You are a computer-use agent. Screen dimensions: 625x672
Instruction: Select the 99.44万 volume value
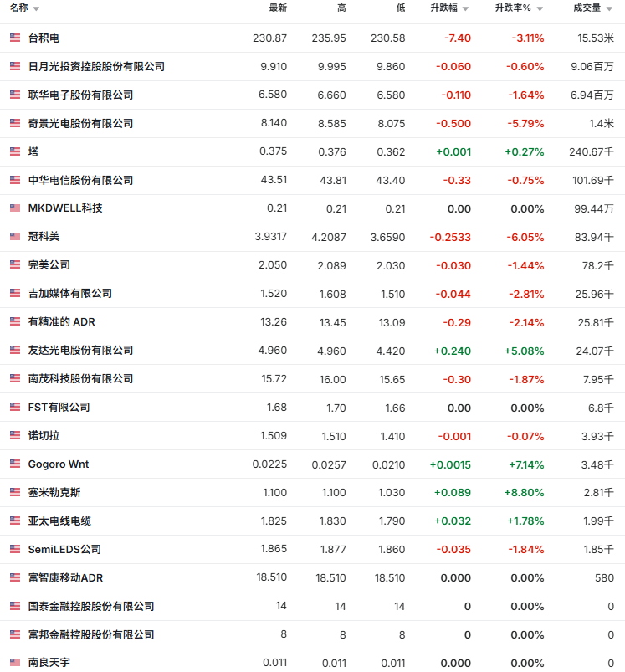(594, 208)
